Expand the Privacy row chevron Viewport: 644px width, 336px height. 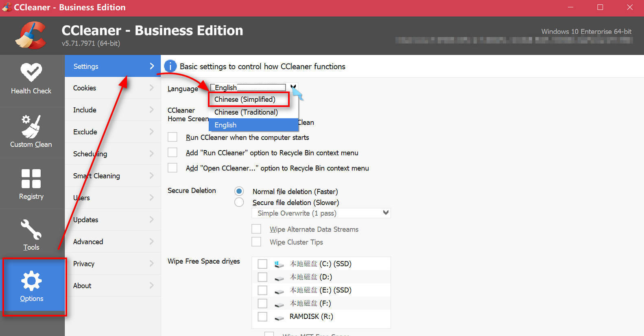[151, 264]
